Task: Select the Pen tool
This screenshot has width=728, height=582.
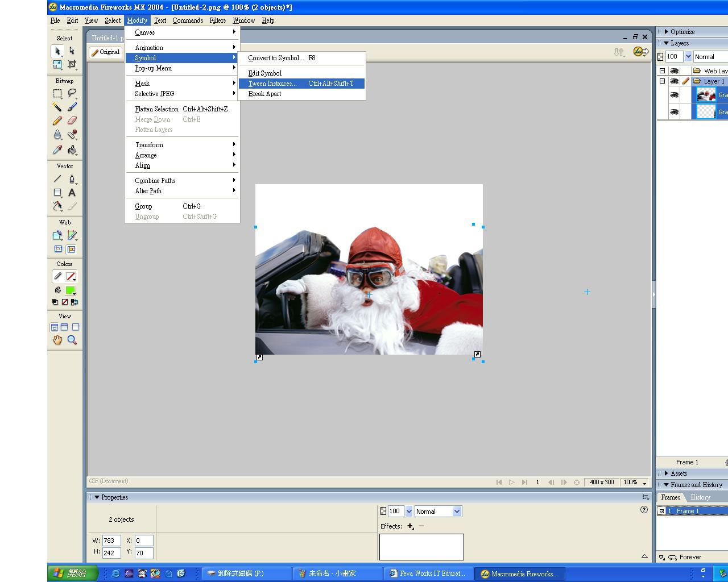Action: point(72,179)
